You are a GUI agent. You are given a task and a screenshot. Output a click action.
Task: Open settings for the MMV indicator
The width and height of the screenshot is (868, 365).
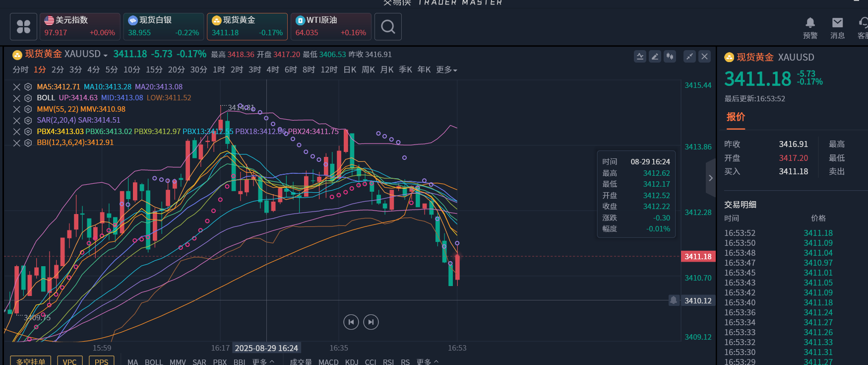coord(28,109)
